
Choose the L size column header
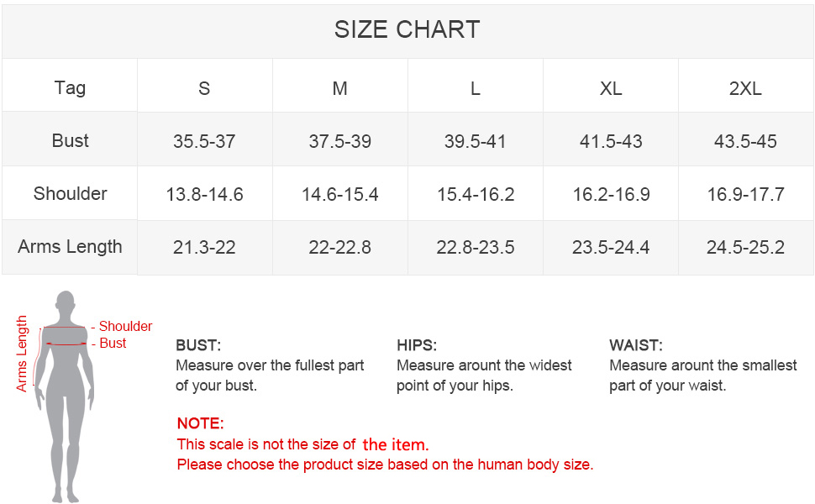click(476, 88)
